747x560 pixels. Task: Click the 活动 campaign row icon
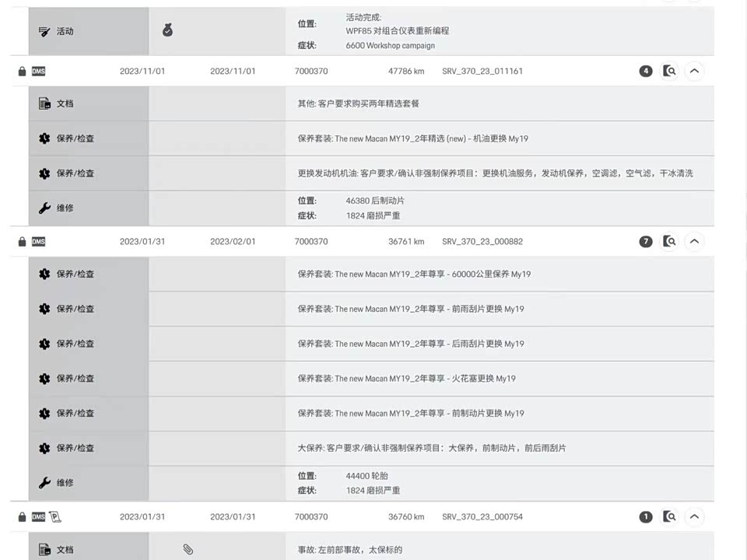pos(44,31)
